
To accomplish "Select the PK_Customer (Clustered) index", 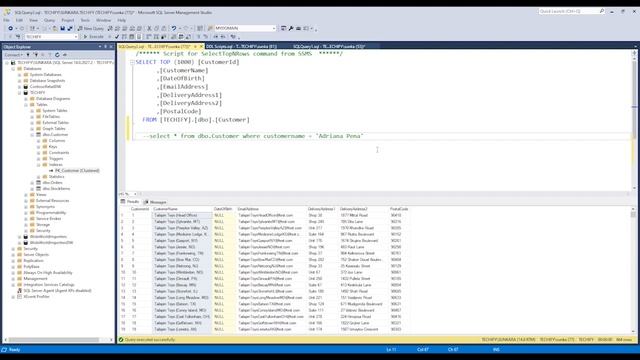I will coord(77,171).
